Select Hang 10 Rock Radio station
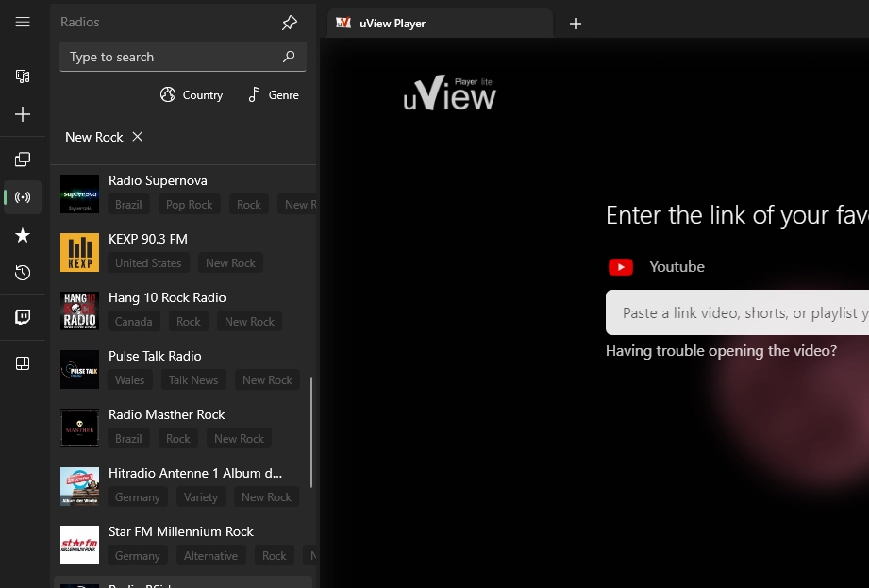The width and height of the screenshot is (869, 588). pyautogui.click(x=183, y=311)
